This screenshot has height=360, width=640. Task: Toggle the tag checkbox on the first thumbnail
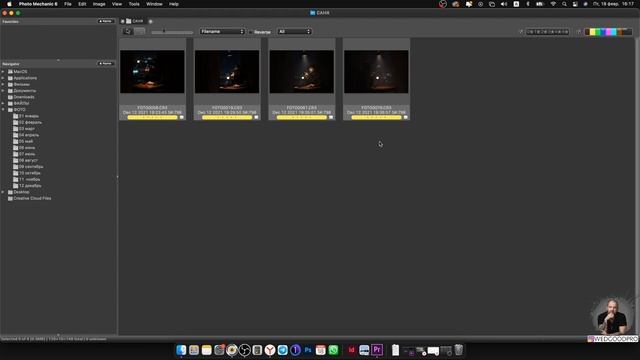click(x=182, y=118)
